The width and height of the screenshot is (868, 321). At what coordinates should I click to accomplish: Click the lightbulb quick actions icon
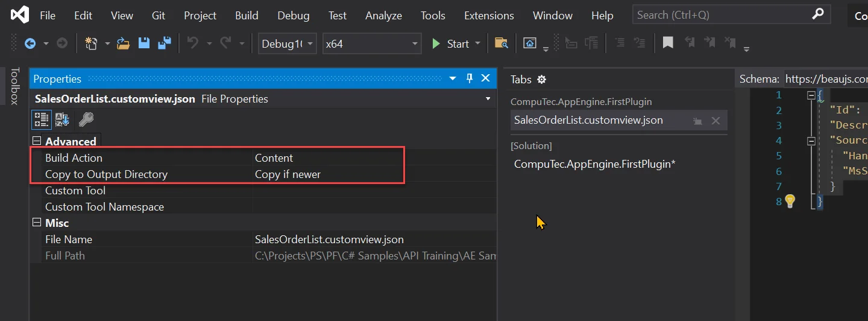[790, 202]
